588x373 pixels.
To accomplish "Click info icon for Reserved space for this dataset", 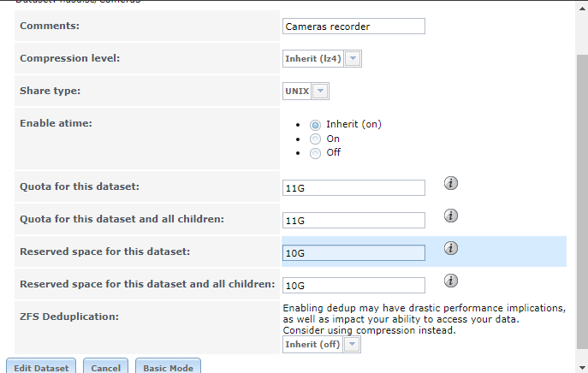I will tap(451, 248).
